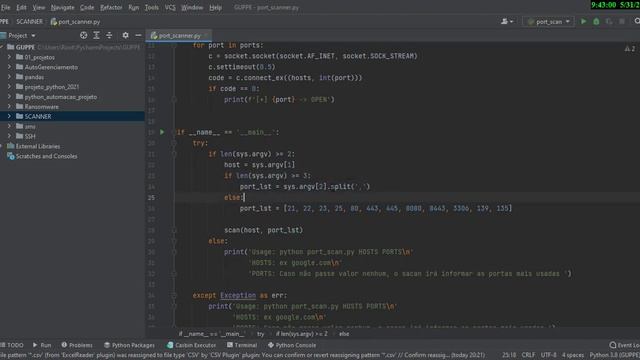Screen dimensions: 640x360
Task: Open Project panel settings gear
Action: (125, 36)
